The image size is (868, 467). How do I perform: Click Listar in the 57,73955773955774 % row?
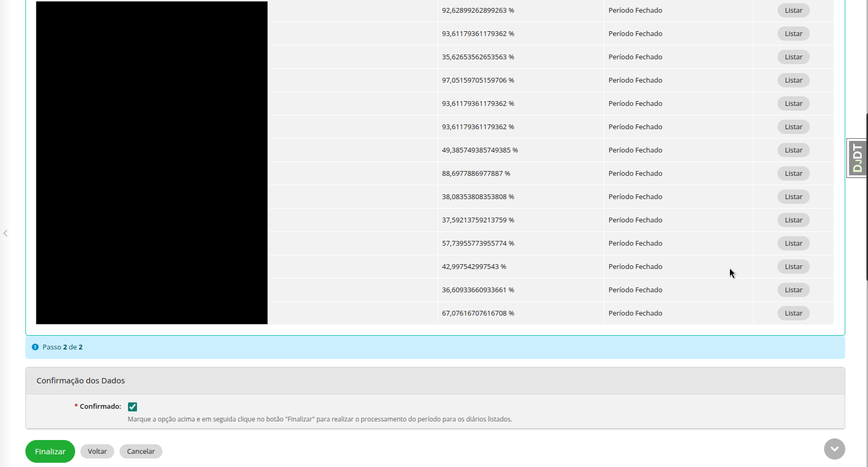pos(793,244)
